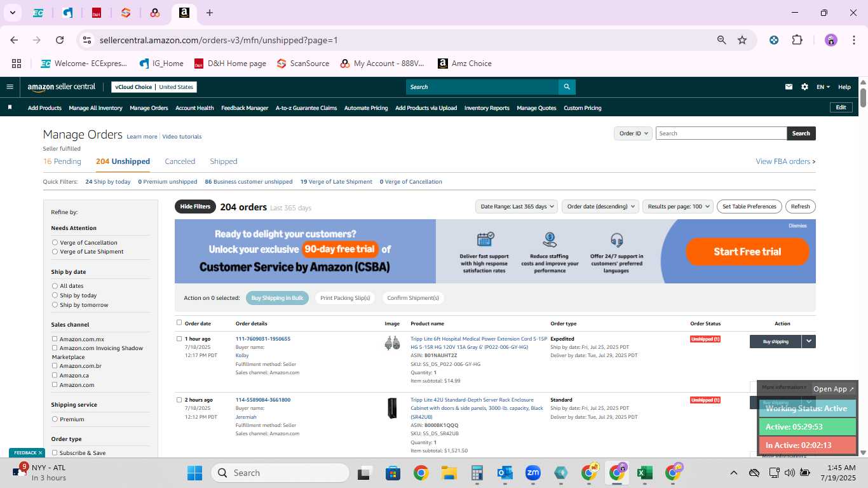The height and width of the screenshot is (488, 868).
Task: Click the site information icon in address bar
Action: [x=88, y=40]
